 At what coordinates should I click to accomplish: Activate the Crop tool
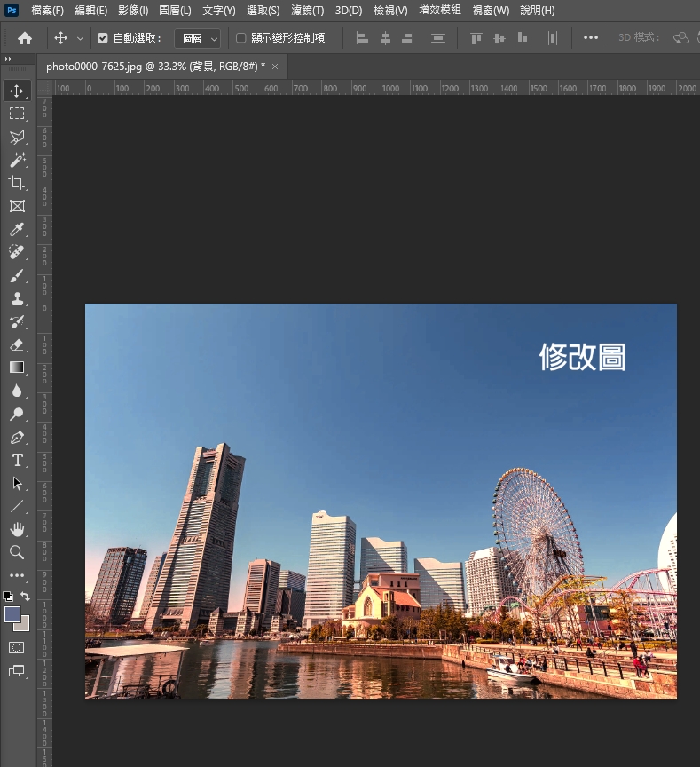point(17,183)
